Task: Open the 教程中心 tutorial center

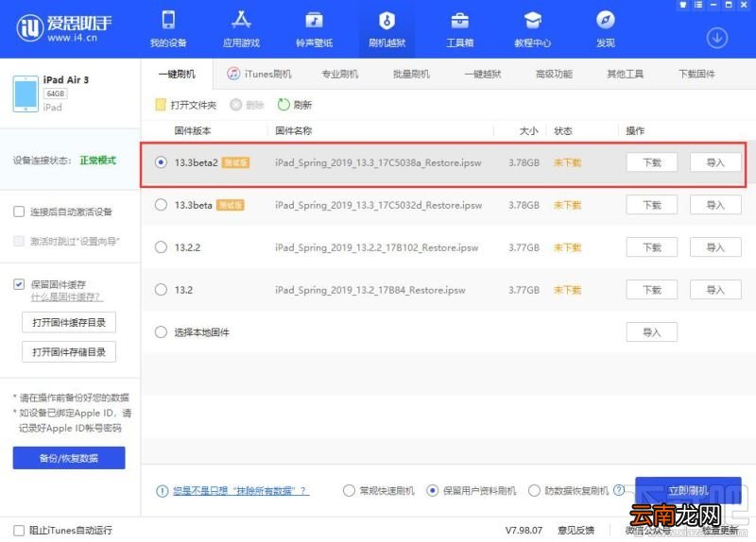Action: pos(532,29)
